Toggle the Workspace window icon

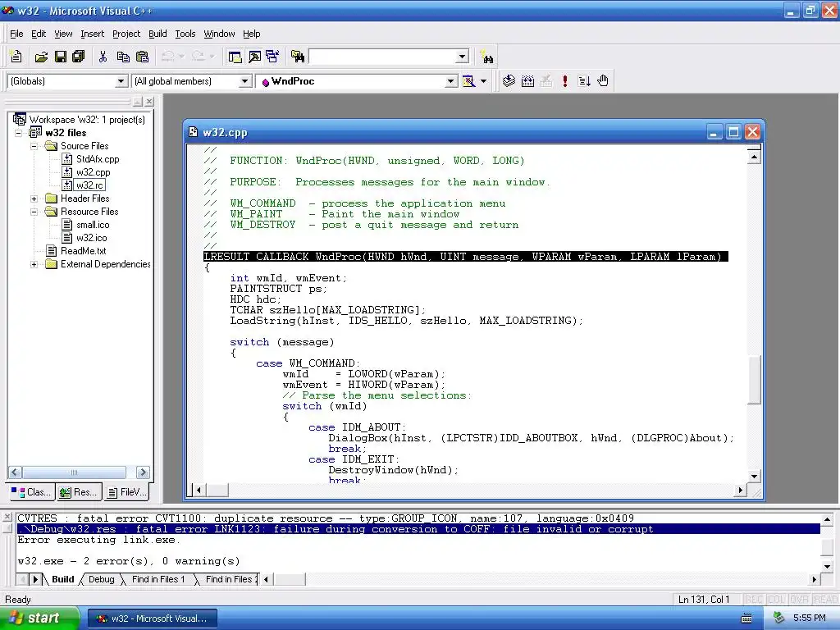tap(235, 57)
